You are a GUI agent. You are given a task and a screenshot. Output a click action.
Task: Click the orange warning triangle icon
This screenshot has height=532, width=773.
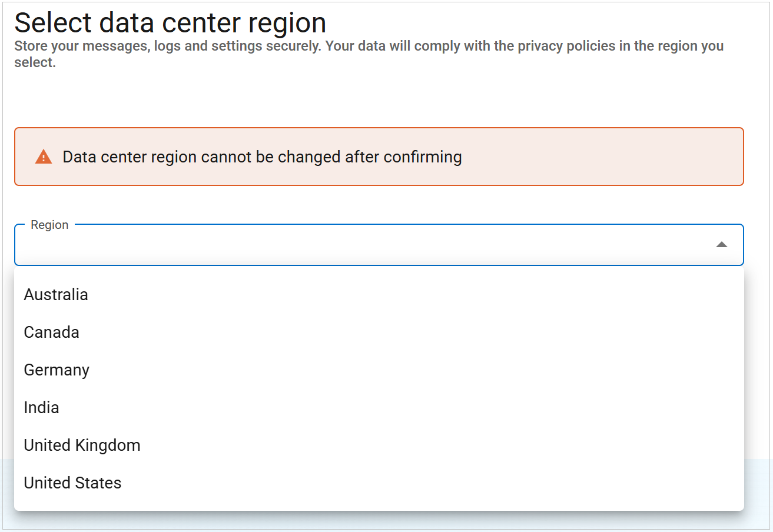point(43,157)
